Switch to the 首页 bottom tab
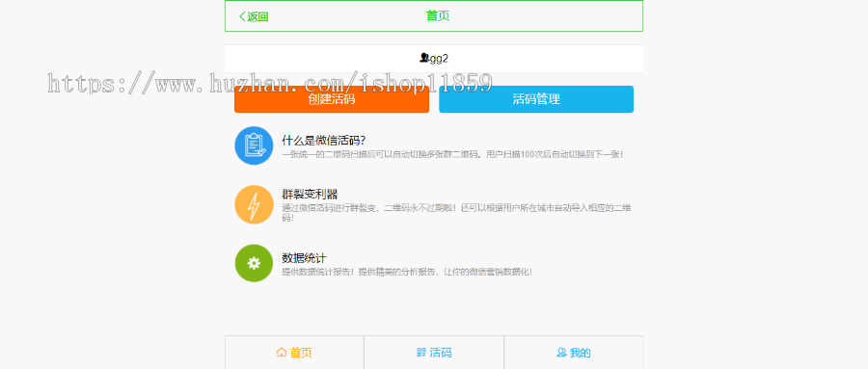 click(x=294, y=353)
